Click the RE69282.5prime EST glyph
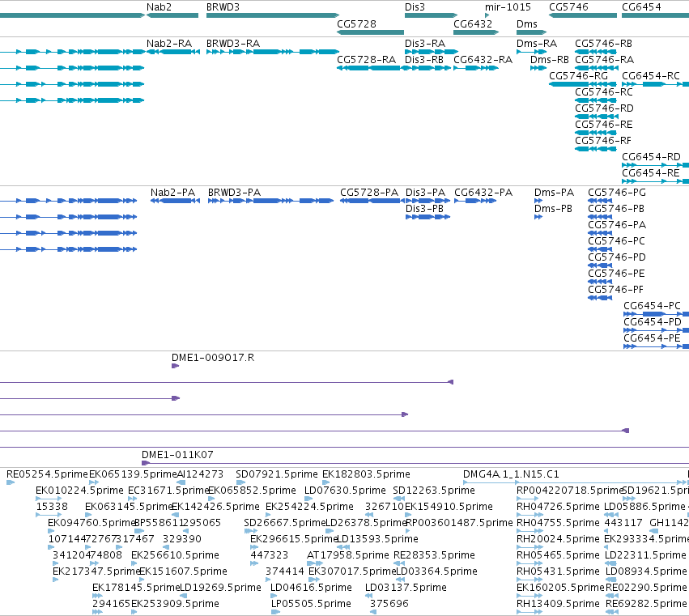Image resolution: width=689 pixels, height=616 pixels. click(611, 613)
